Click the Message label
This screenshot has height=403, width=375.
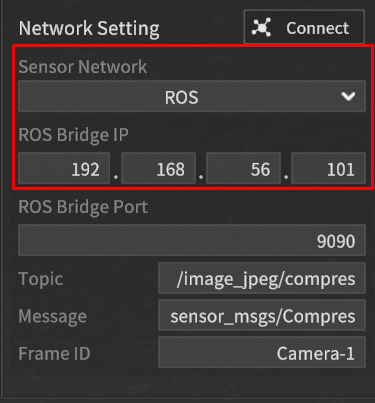click(x=53, y=316)
